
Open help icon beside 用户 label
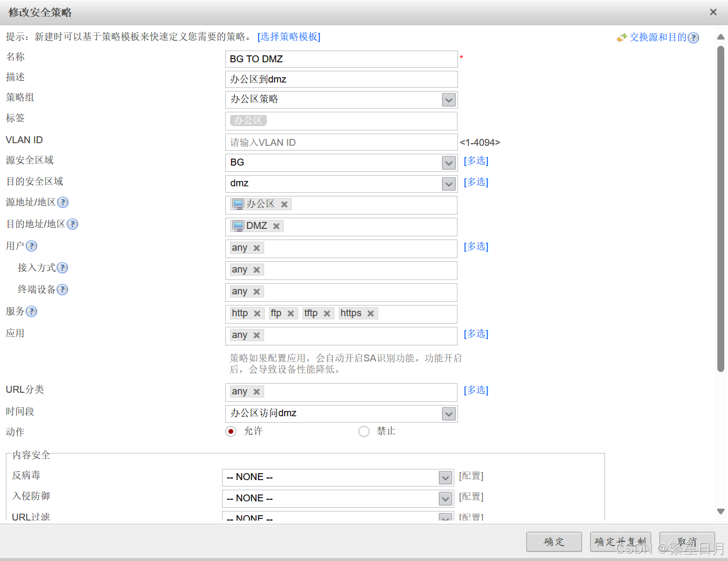31,246
